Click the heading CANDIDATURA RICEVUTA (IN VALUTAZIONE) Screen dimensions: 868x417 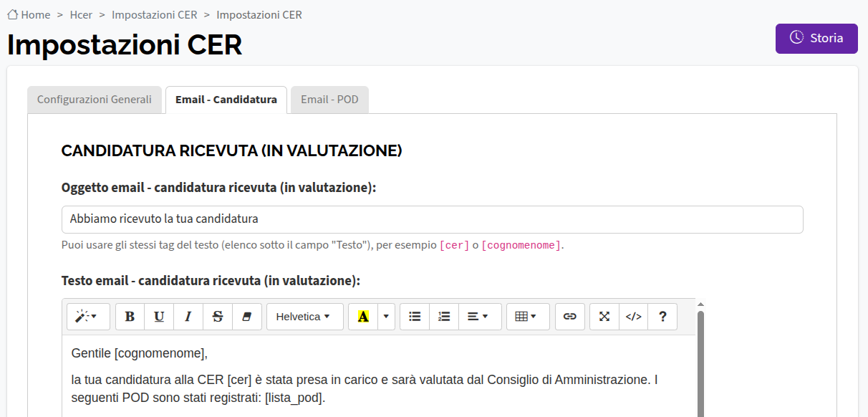(x=232, y=150)
